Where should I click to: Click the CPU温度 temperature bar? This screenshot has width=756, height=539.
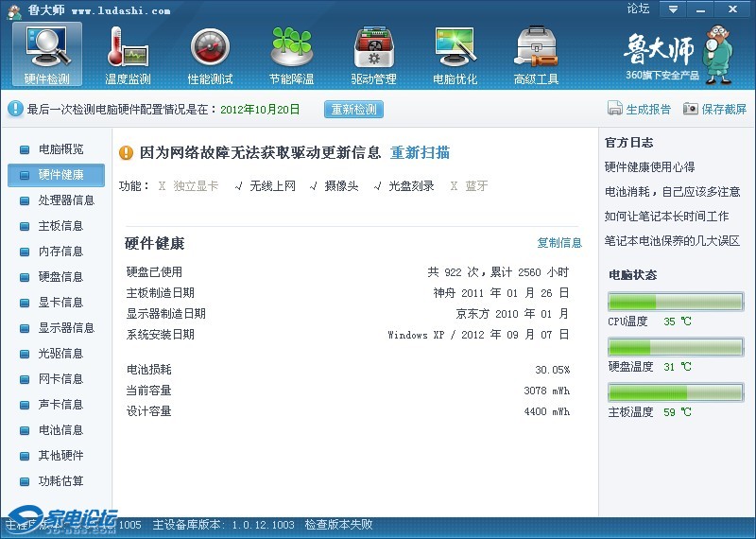click(x=675, y=302)
